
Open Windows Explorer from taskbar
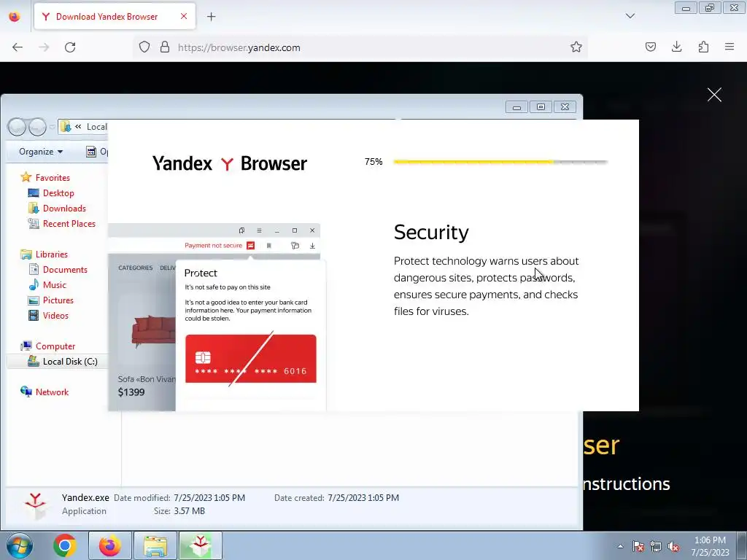point(155,545)
